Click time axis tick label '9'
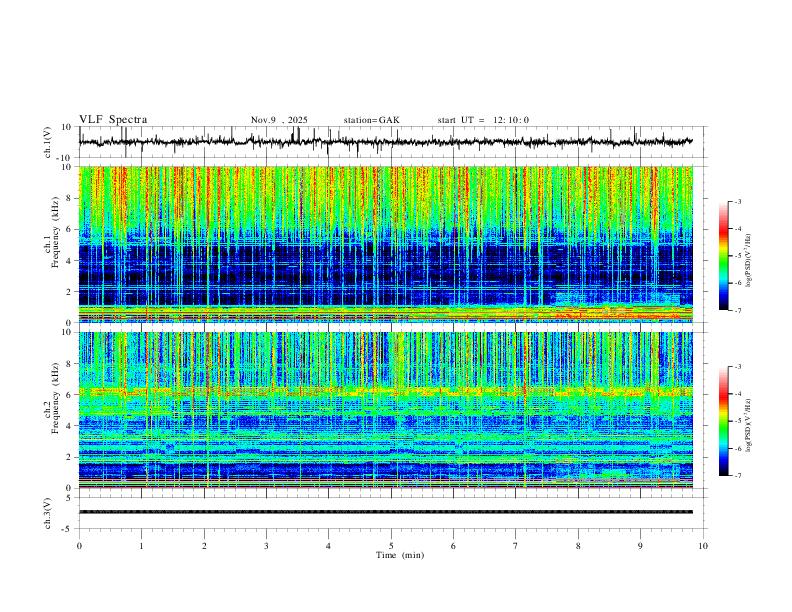Screen dimensions: 792x612 click(x=640, y=546)
